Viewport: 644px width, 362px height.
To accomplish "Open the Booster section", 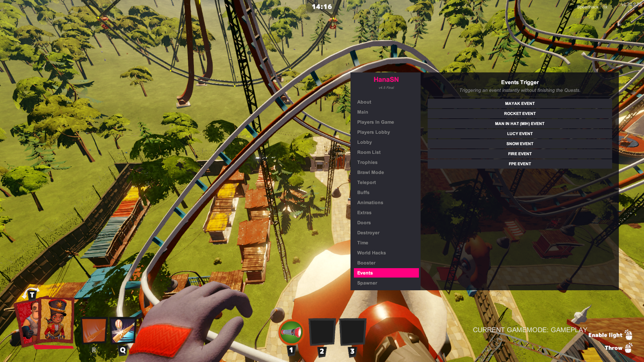I will coord(386,263).
